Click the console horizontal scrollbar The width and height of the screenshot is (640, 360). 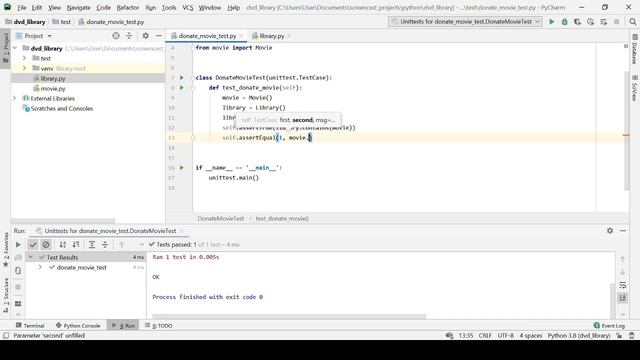coord(289,316)
